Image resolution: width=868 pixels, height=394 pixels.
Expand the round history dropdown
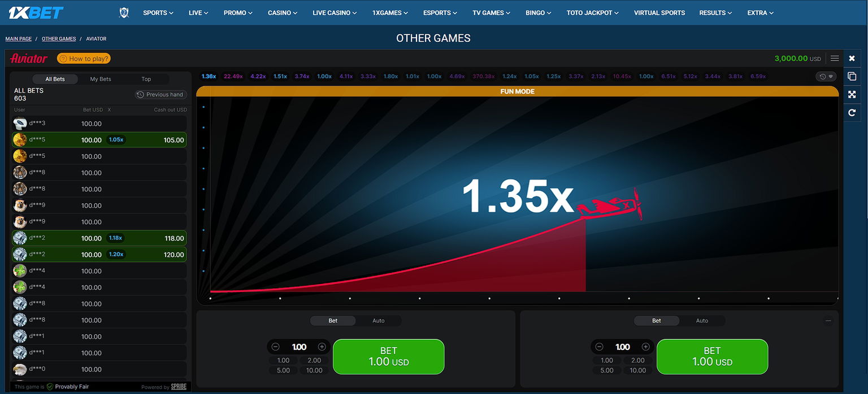coord(826,76)
